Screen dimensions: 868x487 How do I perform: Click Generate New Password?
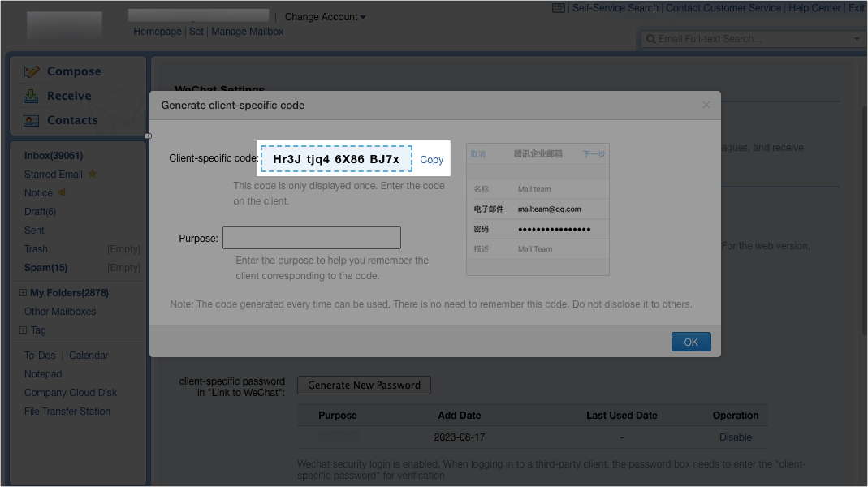coord(364,385)
